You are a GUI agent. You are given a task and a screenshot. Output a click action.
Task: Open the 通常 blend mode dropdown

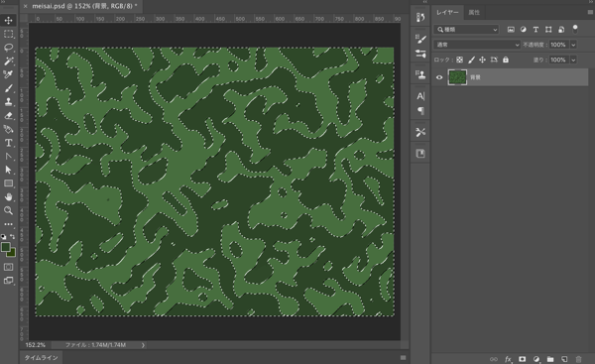pyautogui.click(x=477, y=45)
